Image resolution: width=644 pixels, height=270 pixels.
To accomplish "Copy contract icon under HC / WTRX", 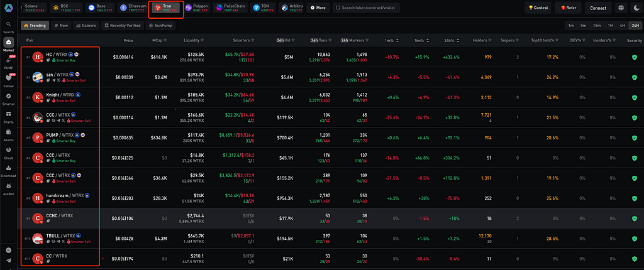I will coord(48,60).
